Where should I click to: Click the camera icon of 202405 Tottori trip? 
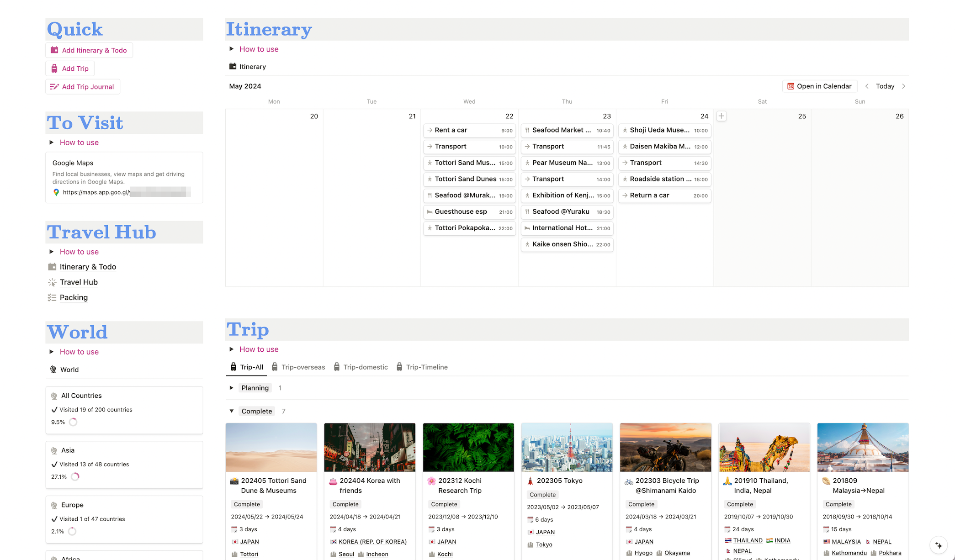point(234,481)
